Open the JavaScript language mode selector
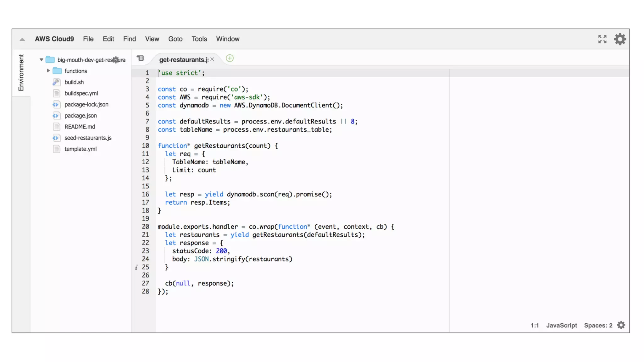 [561, 326]
